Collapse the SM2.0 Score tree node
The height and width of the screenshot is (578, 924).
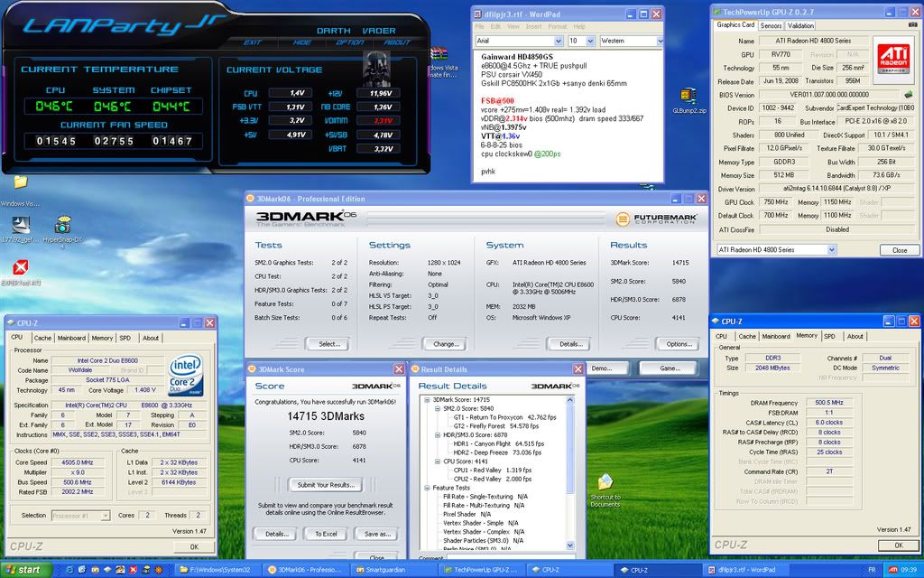438,408
